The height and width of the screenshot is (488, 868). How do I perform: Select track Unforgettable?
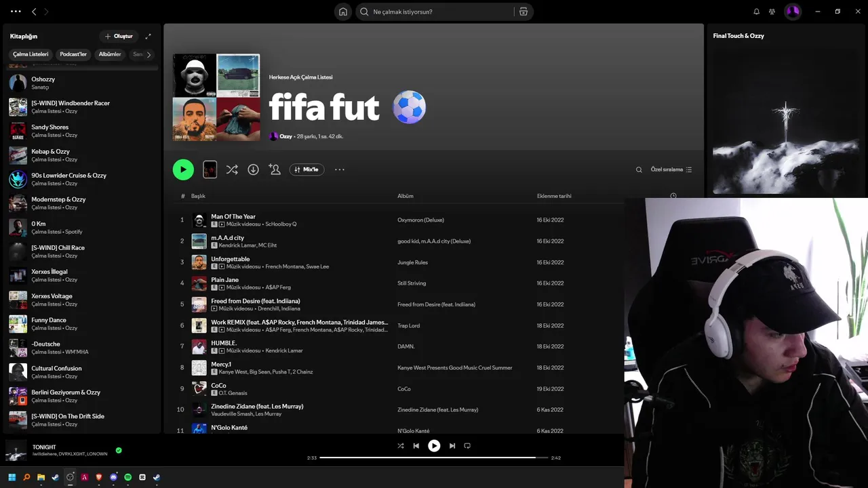[231, 259]
